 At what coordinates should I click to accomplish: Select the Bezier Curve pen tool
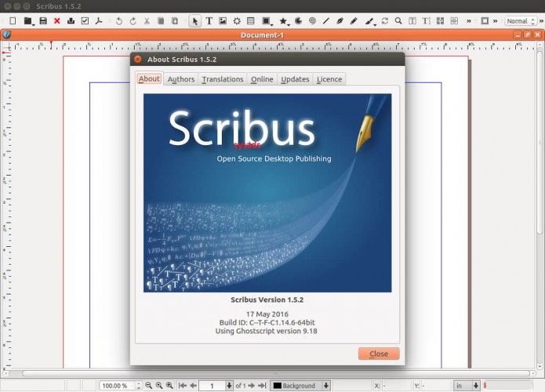coord(340,21)
